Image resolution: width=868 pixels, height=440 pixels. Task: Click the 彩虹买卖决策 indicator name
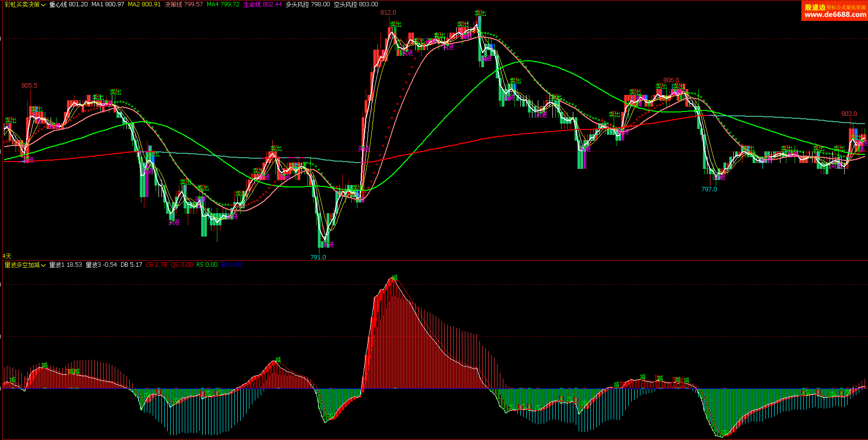[22, 4]
